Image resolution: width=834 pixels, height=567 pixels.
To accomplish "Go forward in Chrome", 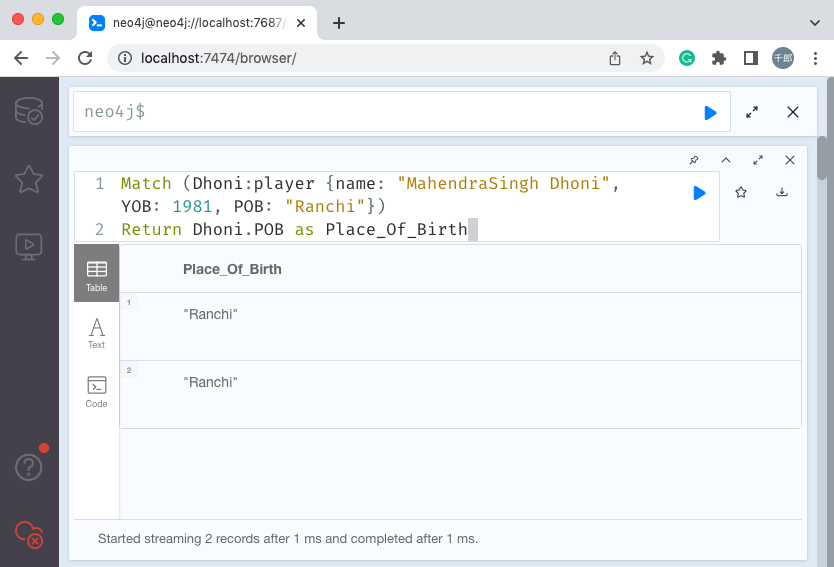I will [x=53, y=58].
